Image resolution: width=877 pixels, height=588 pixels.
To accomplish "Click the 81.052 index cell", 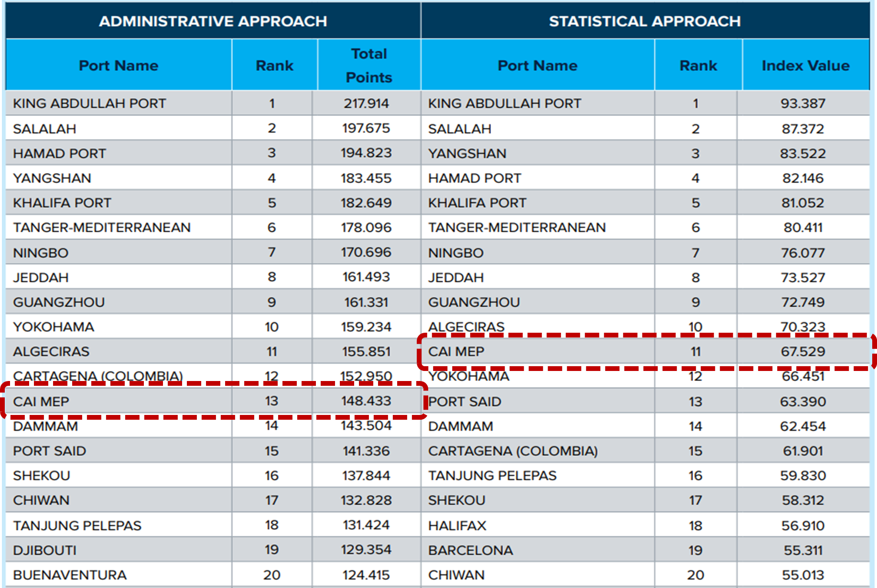I will click(803, 203).
